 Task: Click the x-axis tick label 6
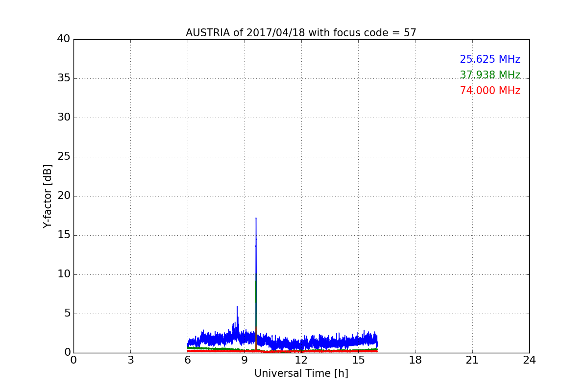[x=187, y=360]
